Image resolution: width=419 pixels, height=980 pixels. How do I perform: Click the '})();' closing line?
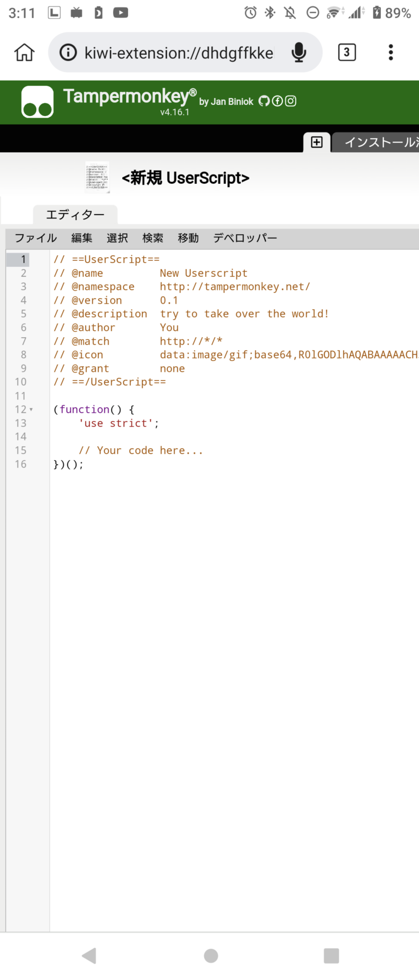click(69, 464)
